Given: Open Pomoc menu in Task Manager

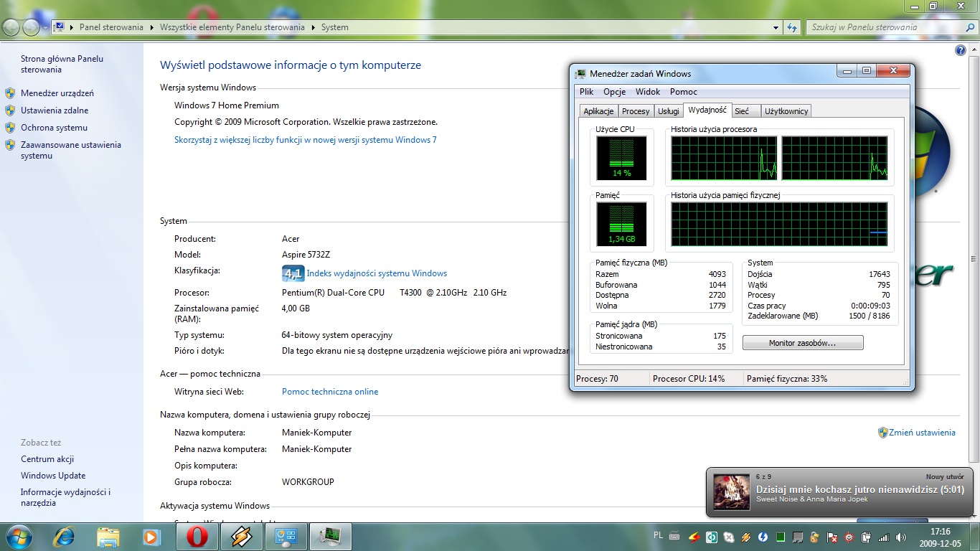Looking at the screenshot, I should (684, 92).
